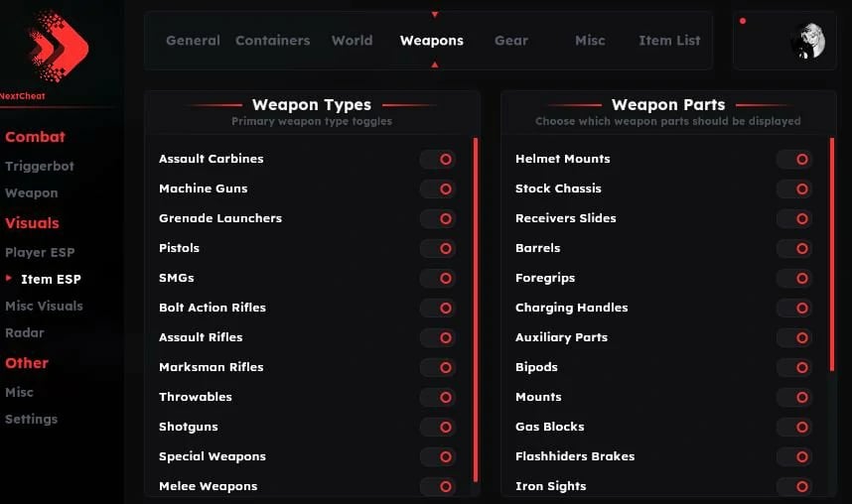Turn on Helmet Mounts display
The image size is (852, 504).
[794, 159]
